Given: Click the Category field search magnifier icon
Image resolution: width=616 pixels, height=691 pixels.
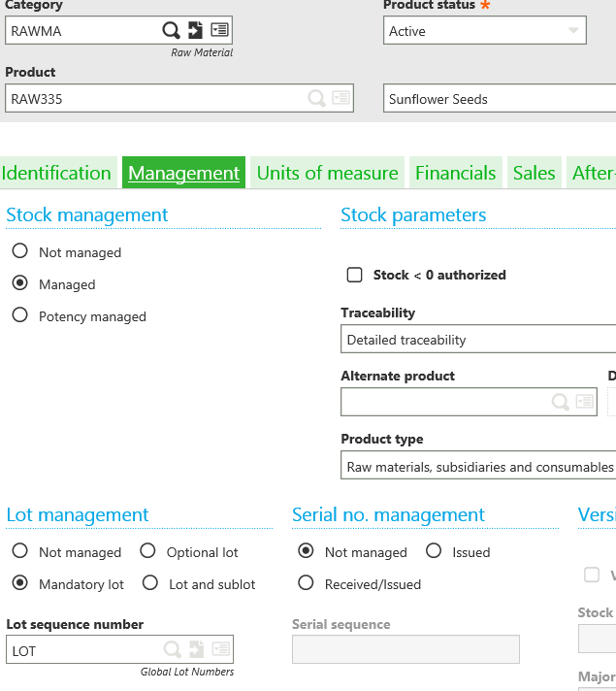Looking at the screenshot, I should tap(171, 30).
